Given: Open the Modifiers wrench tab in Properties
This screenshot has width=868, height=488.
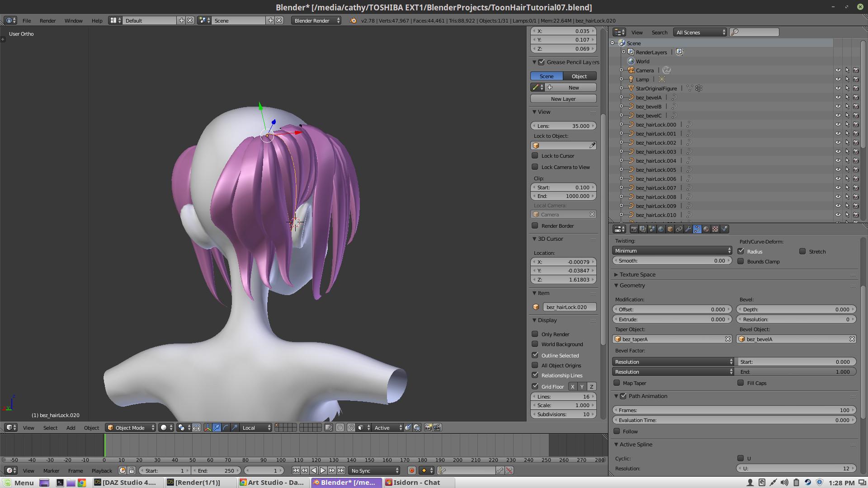Looking at the screenshot, I should pos(688,229).
